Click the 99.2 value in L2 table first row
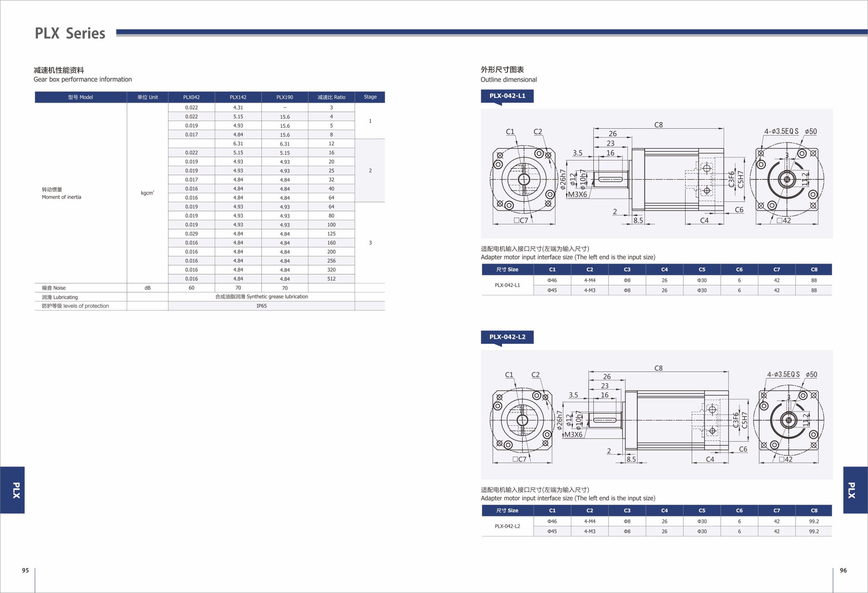Image resolution: width=868 pixels, height=593 pixels. tap(813, 521)
